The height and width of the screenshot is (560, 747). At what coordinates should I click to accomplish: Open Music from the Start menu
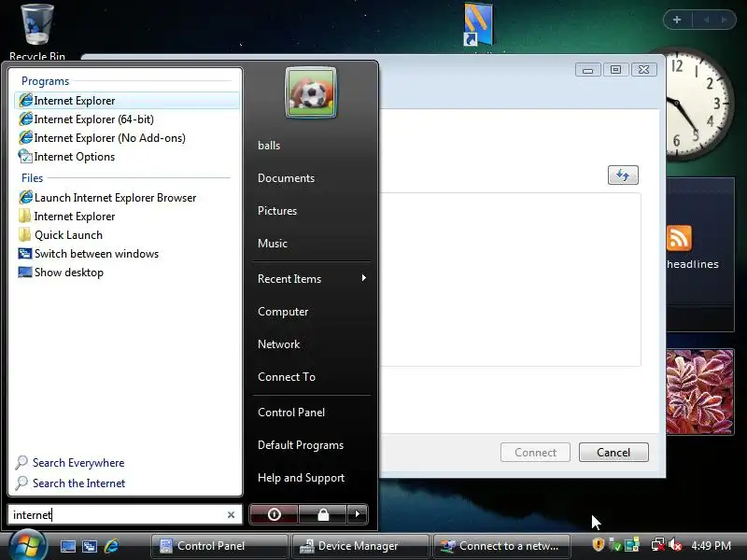[x=272, y=244]
